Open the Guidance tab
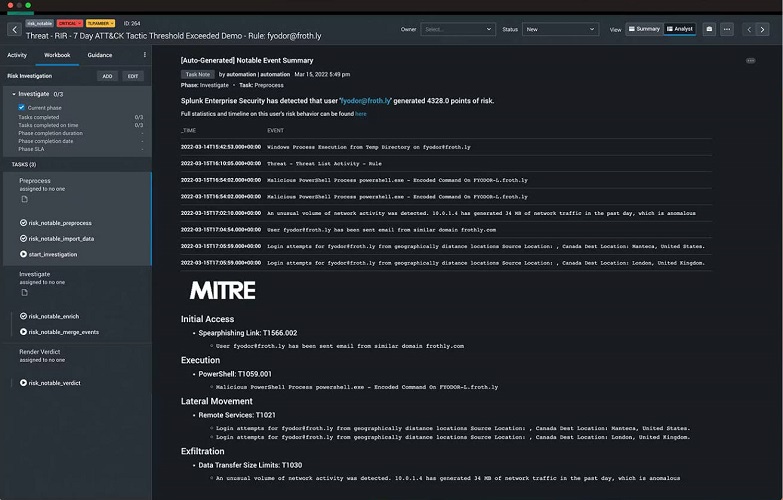The image size is (783, 500). click(x=100, y=55)
